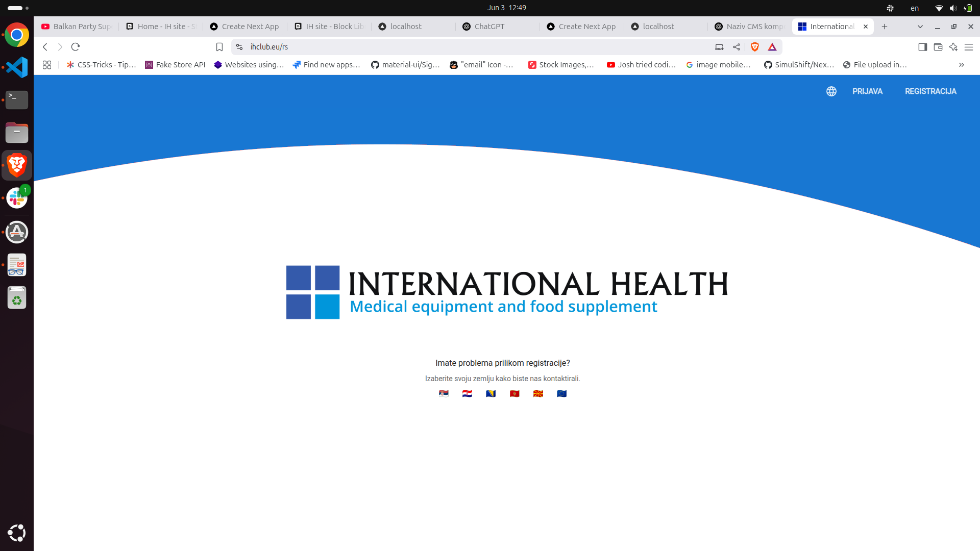Click the Brave Shields lion icon

tap(755, 47)
